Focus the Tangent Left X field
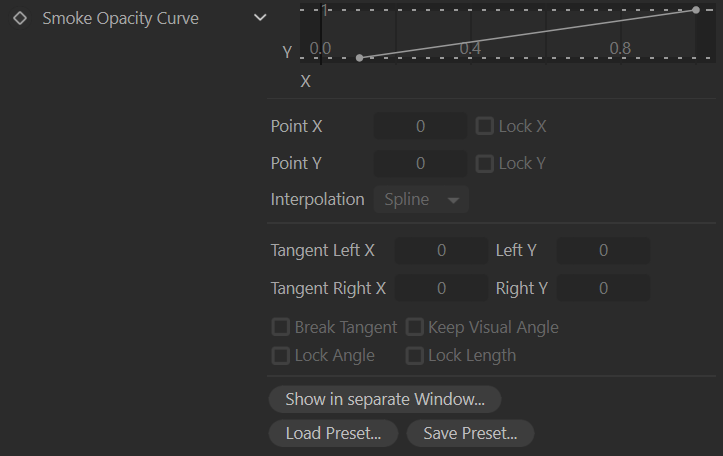 tap(441, 250)
